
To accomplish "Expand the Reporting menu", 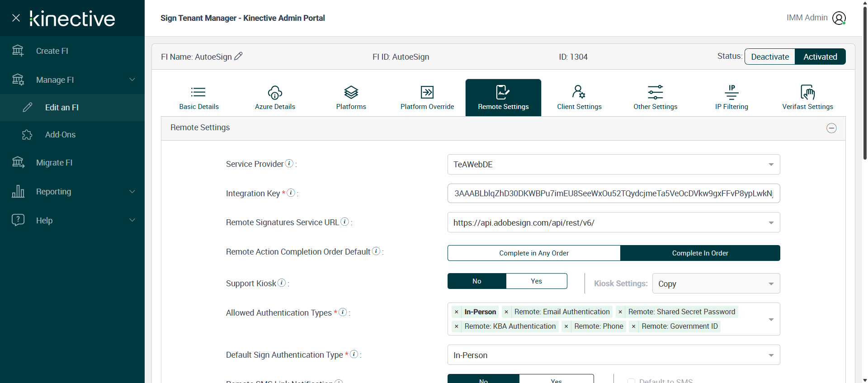I will tap(72, 192).
